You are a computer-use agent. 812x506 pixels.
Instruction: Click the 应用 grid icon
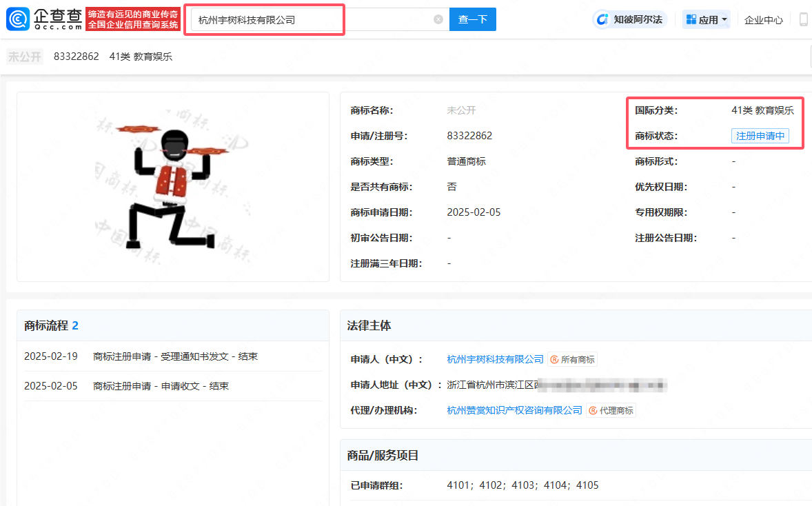tap(690, 19)
